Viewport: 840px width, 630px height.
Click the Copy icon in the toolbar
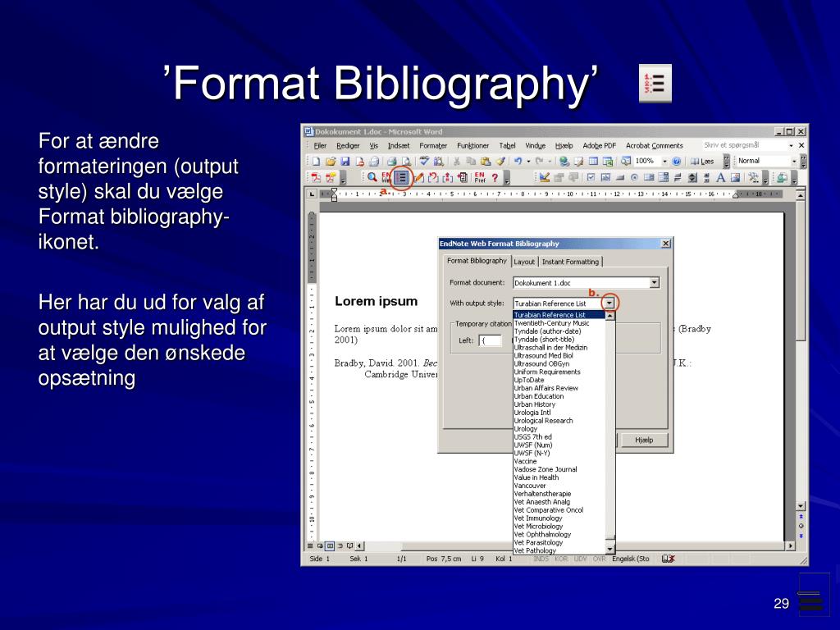[470, 161]
